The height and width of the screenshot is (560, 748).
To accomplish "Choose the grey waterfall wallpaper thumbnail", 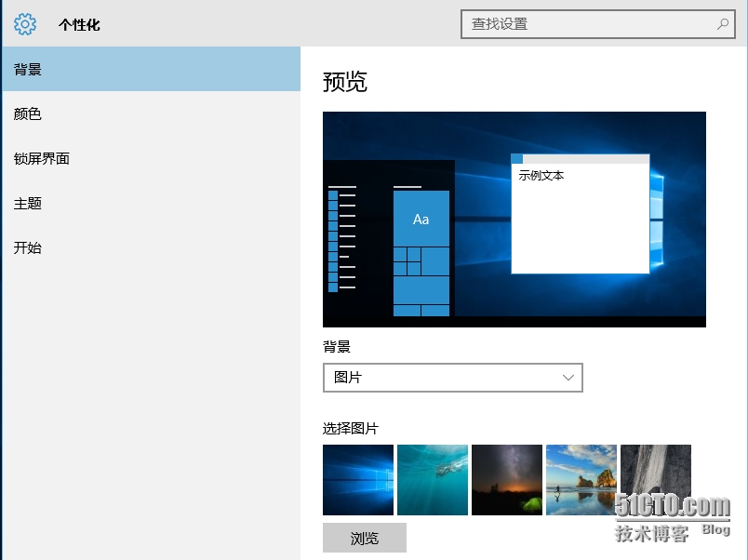I will tap(656, 480).
